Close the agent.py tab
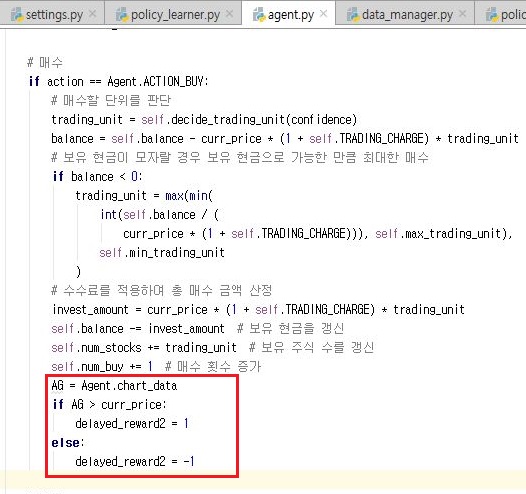This screenshot has height=494, width=526. [323, 14]
